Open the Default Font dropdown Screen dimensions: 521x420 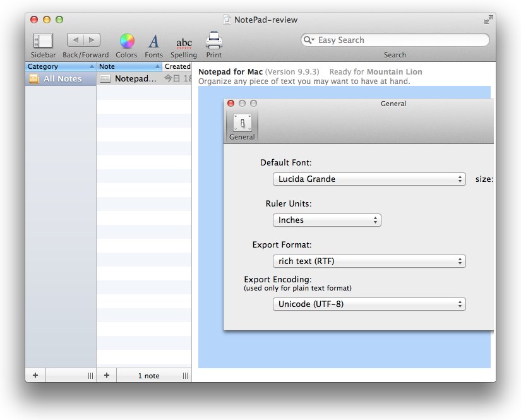[x=369, y=179]
